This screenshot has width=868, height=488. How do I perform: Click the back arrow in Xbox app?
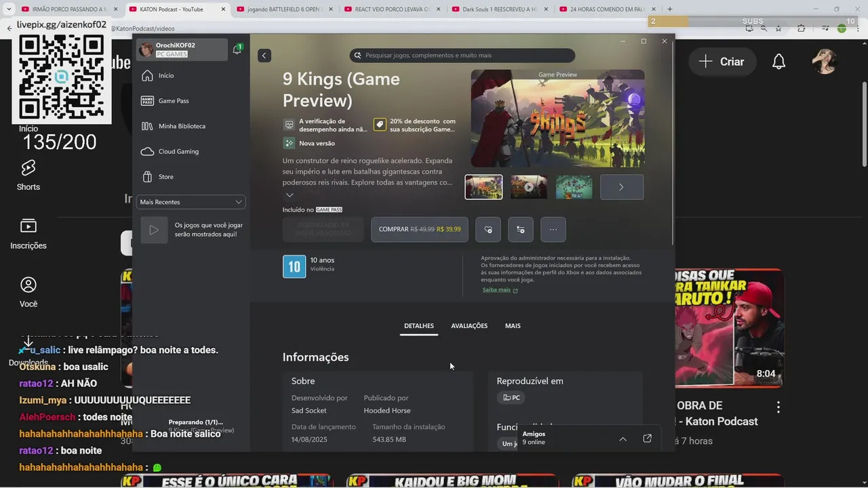tap(264, 56)
